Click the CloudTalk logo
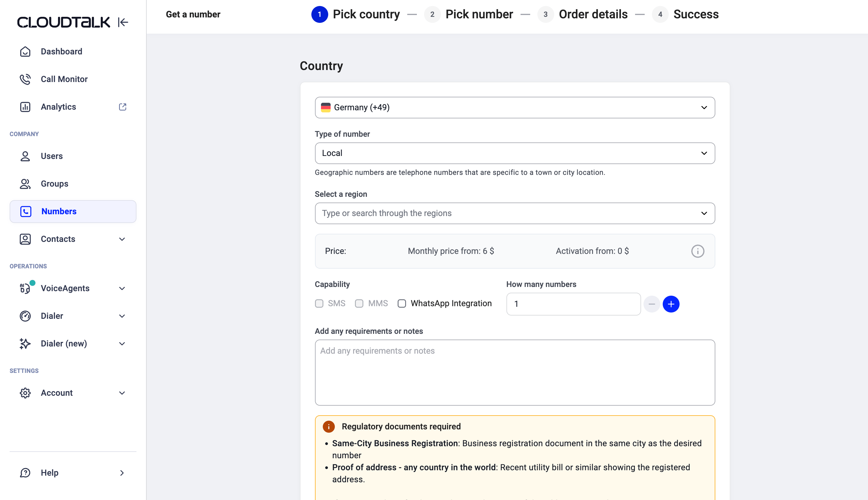The height and width of the screenshot is (500, 868). click(x=63, y=22)
